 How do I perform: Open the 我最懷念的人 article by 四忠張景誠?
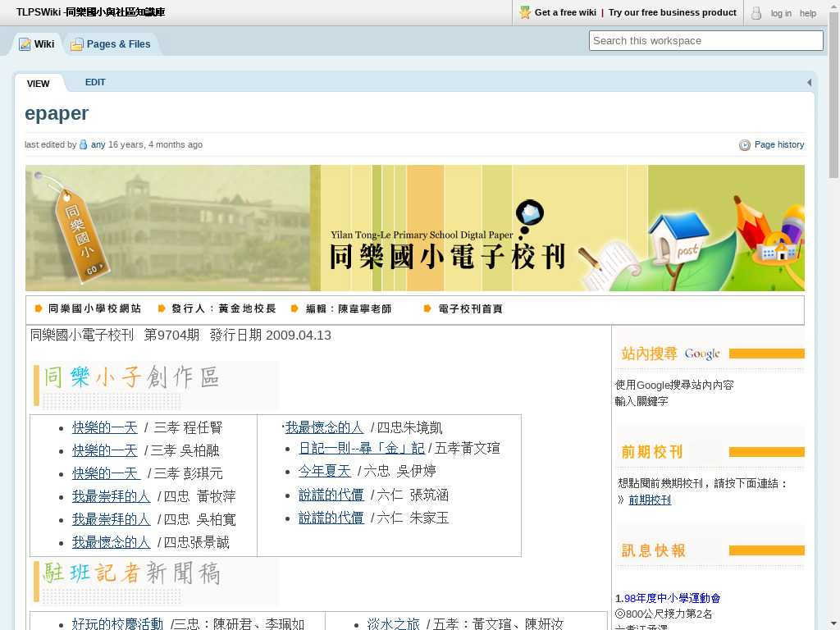112,542
